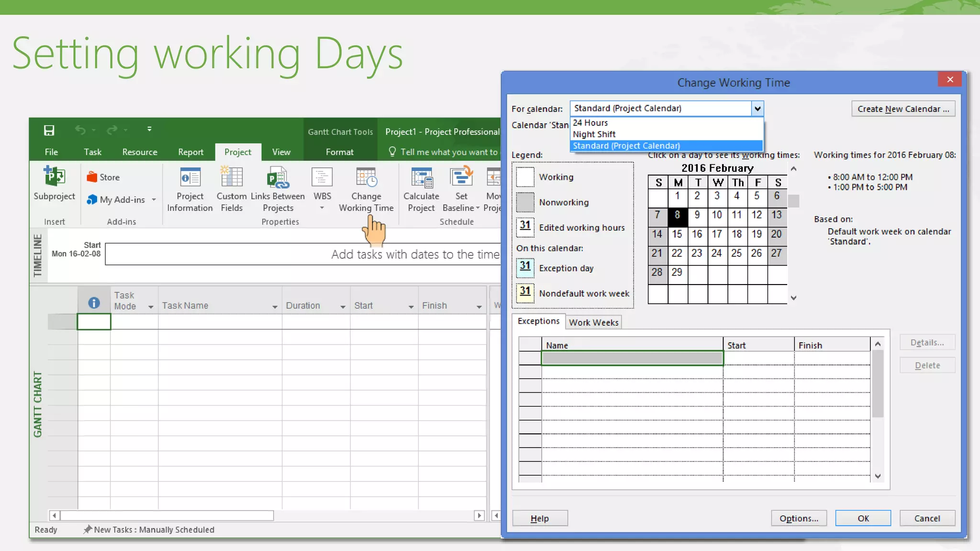
Task: Click Change Working Time icon
Action: 366,178
